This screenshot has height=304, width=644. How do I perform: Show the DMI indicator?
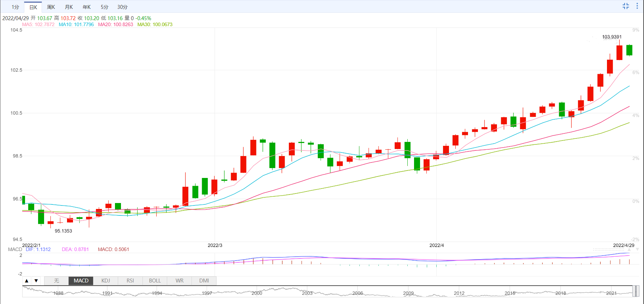[204, 281]
